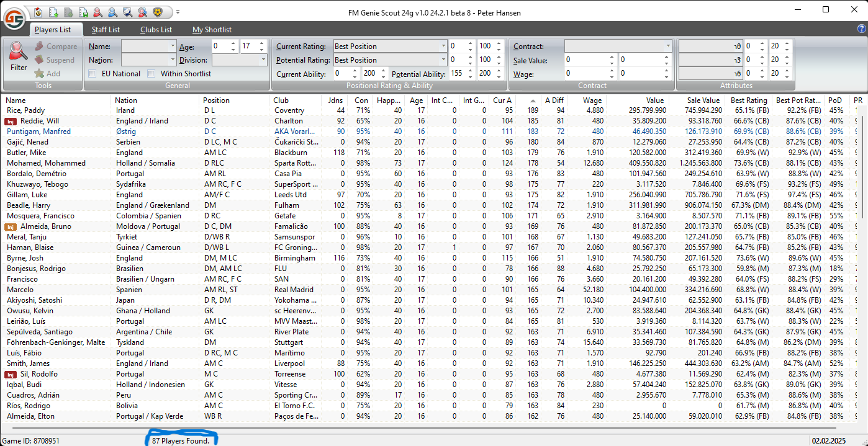Image resolution: width=868 pixels, height=446 pixels.
Task: Click the Game ID: 8708951 status text
Action: point(31,441)
